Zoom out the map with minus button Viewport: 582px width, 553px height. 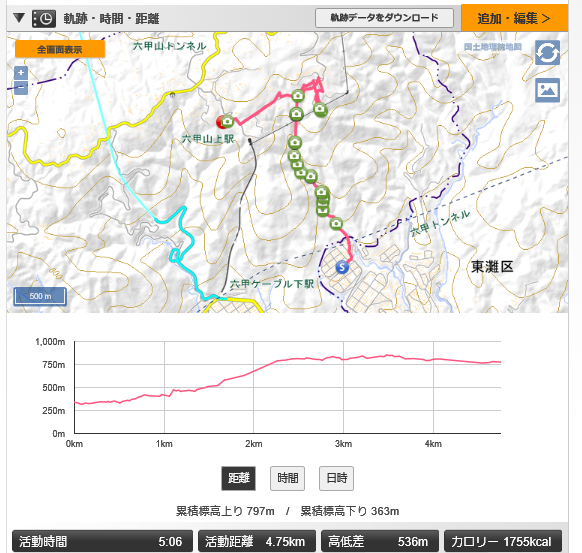(x=21, y=88)
